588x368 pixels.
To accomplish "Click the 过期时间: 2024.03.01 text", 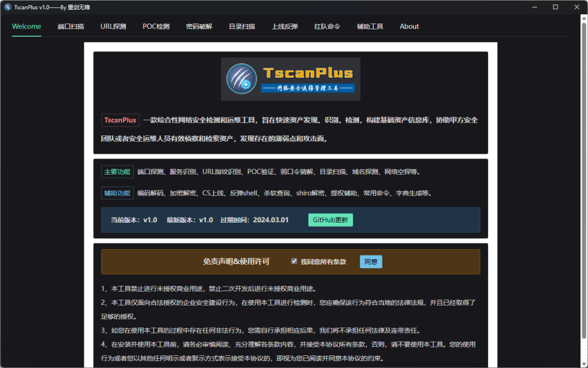I will (x=254, y=220).
